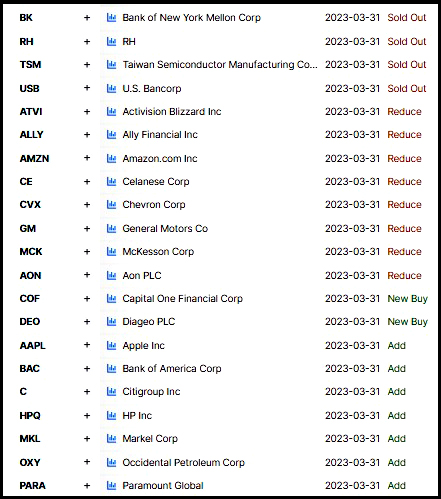Select the AON ticker symbol
This screenshot has width=441, height=499.
pyautogui.click(x=30, y=275)
